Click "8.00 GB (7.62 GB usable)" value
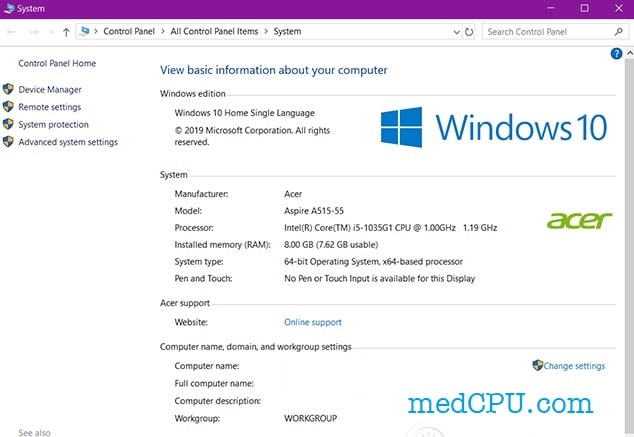The height and width of the screenshot is (437, 634). (331, 245)
